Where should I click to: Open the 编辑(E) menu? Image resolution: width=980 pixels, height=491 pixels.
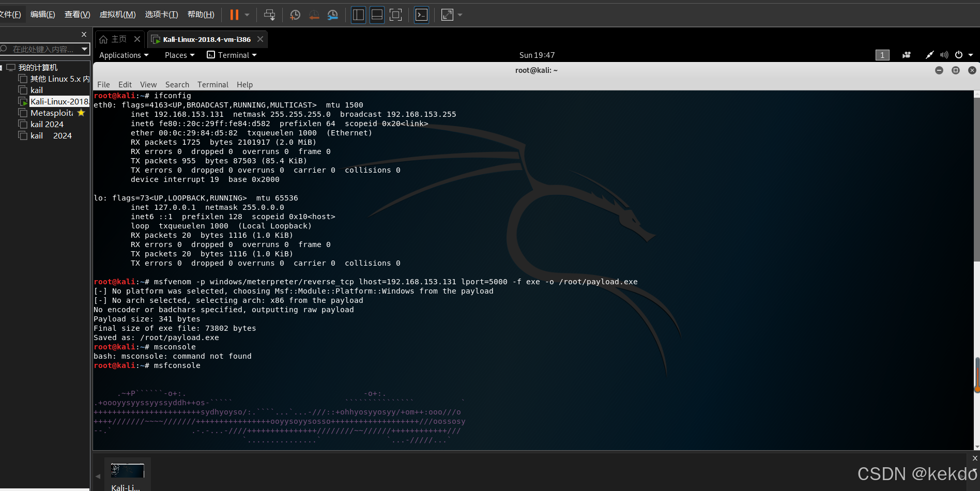[42, 14]
